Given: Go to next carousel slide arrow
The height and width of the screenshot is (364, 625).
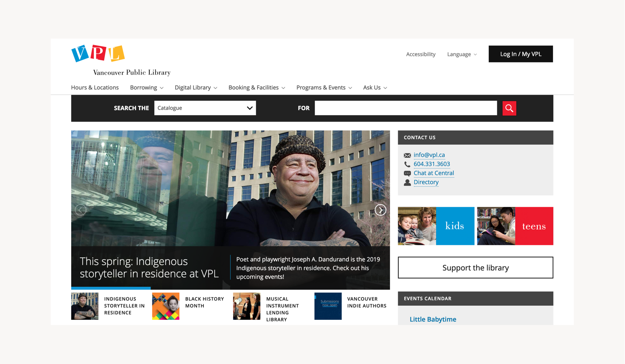Looking at the screenshot, I should pos(380,210).
